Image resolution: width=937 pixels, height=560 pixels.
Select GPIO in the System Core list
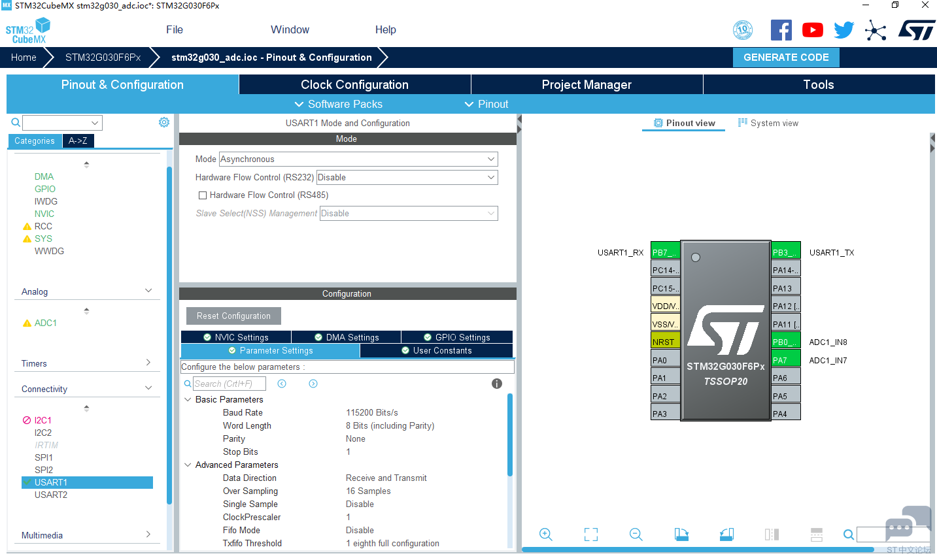click(x=45, y=189)
